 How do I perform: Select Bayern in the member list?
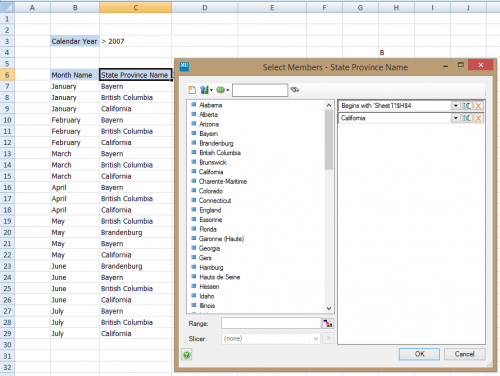tap(209, 134)
